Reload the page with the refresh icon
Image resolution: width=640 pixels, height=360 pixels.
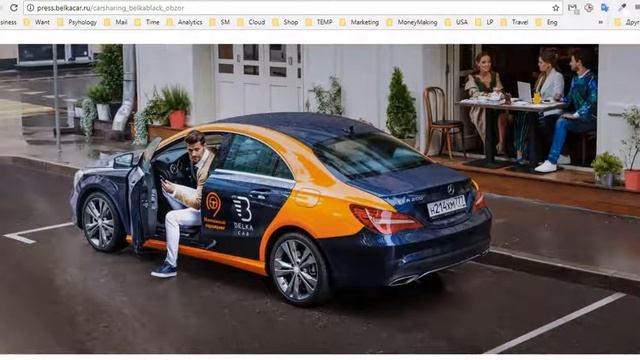click(14, 7)
